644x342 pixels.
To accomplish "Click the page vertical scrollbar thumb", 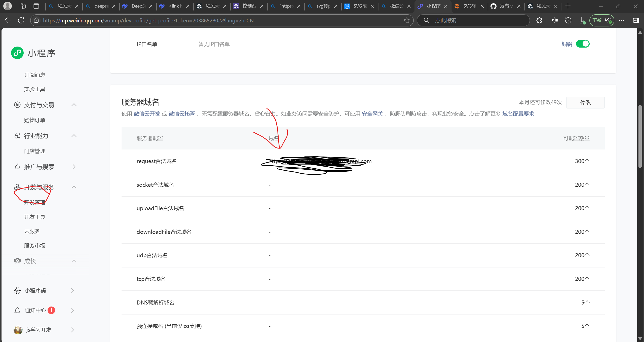I will [640, 136].
